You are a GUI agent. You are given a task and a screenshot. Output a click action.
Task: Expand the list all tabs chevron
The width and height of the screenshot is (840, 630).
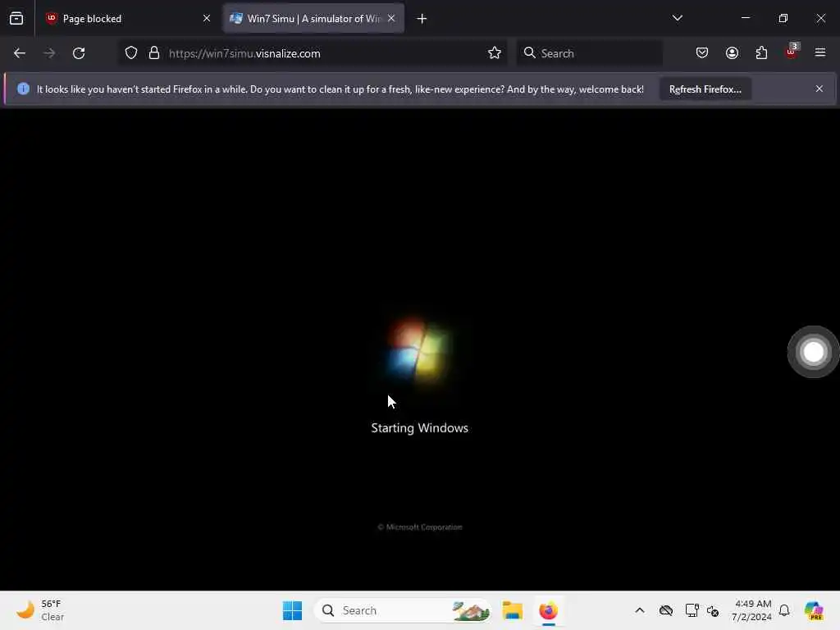677,18
